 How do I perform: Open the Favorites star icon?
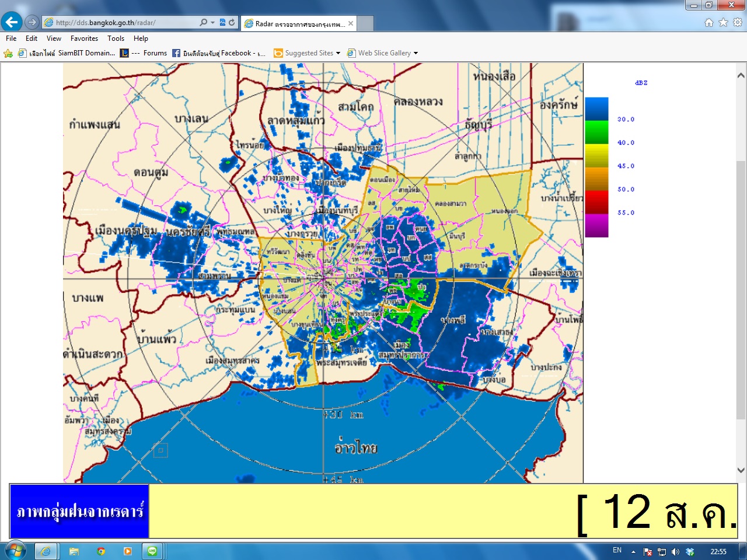[x=723, y=22]
